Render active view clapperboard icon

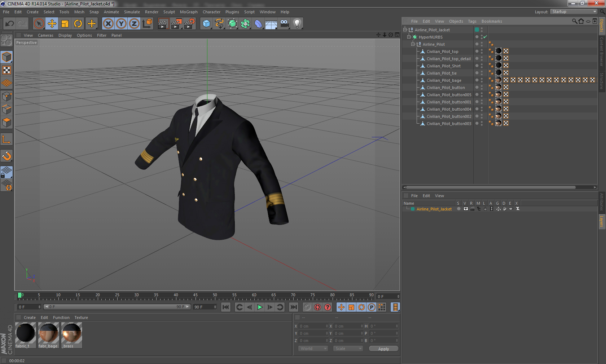[x=163, y=24]
